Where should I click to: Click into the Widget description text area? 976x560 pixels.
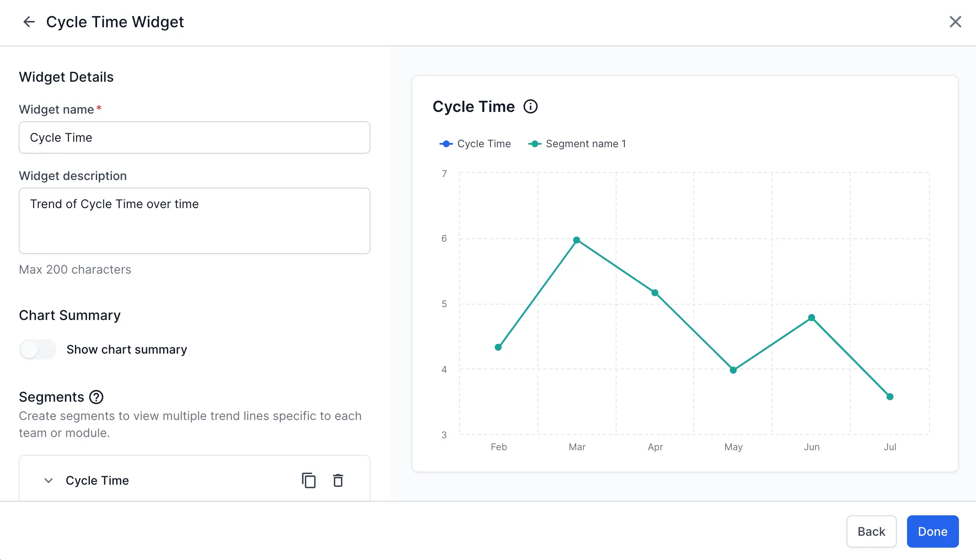(195, 221)
